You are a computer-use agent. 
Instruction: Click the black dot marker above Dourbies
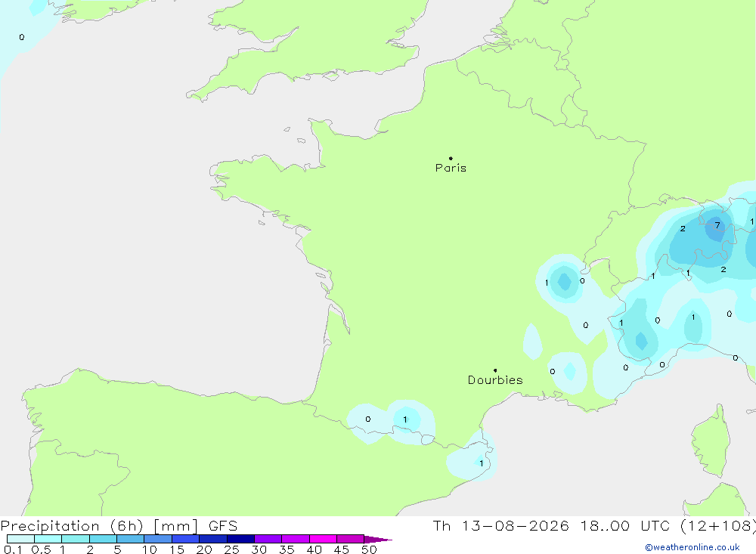point(495,370)
